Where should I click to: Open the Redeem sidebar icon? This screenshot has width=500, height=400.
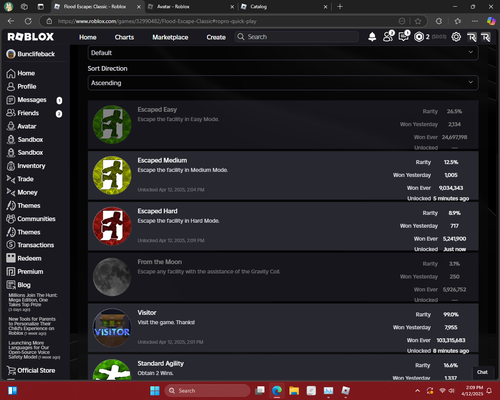click(11, 258)
